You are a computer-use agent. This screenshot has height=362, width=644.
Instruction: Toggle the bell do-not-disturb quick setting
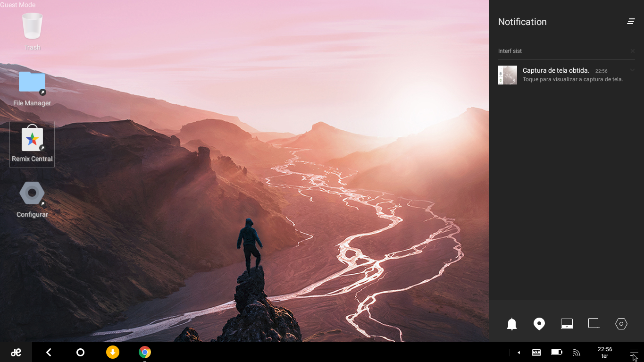512,324
